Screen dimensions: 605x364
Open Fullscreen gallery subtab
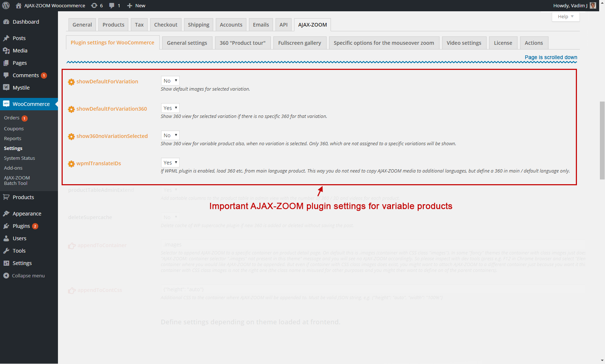pyautogui.click(x=300, y=43)
